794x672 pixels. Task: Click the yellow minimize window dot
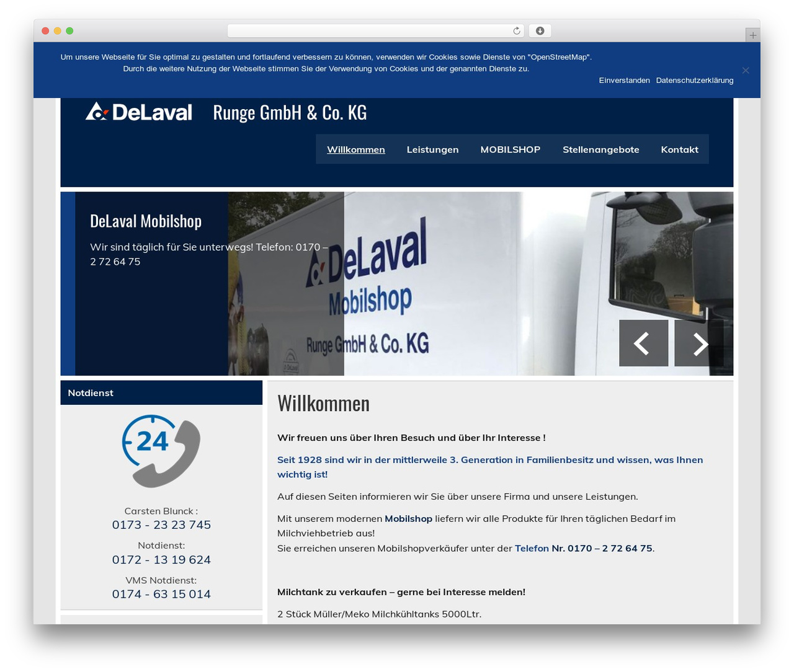(x=58, y=31)
